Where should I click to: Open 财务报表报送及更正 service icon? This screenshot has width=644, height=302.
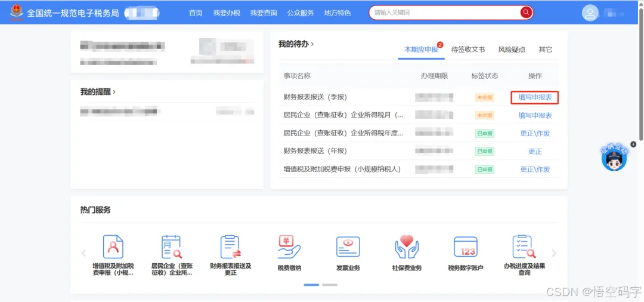pos(230,246)
